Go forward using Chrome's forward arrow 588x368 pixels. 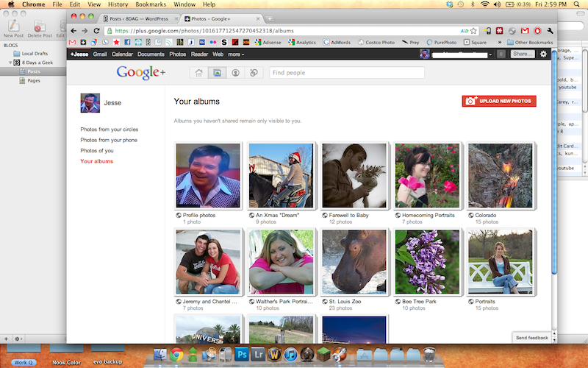pos(85,31)
